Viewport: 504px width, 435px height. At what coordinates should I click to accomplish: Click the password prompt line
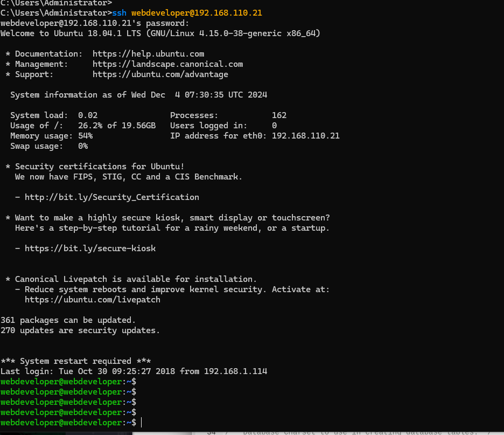click(x=95, y=23)
